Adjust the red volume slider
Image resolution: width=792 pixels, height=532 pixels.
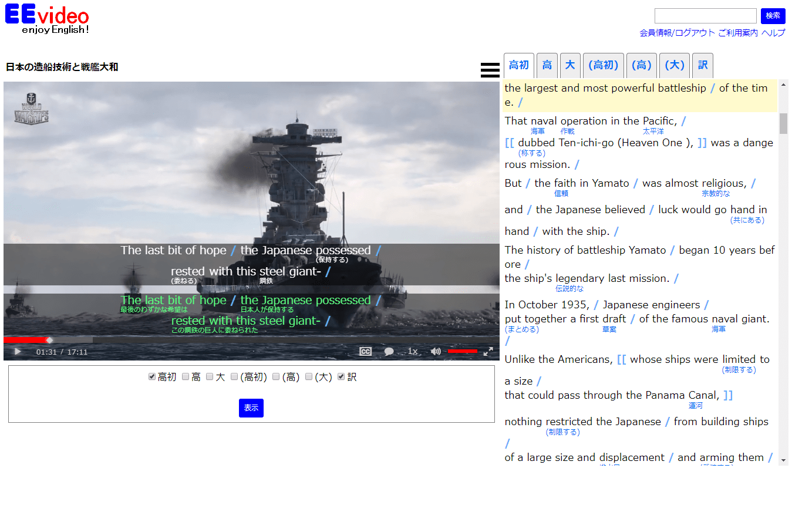[463, 351]
